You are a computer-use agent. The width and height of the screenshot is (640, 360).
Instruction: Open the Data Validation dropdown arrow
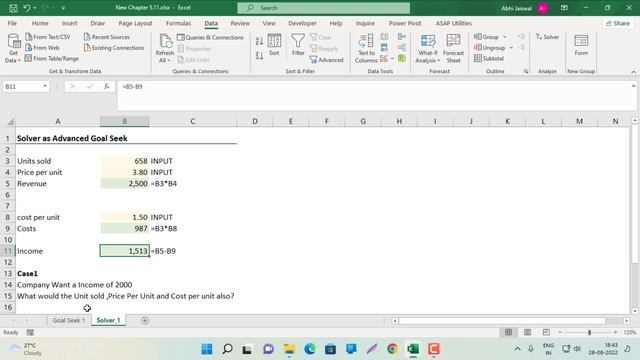click(392, 59)
